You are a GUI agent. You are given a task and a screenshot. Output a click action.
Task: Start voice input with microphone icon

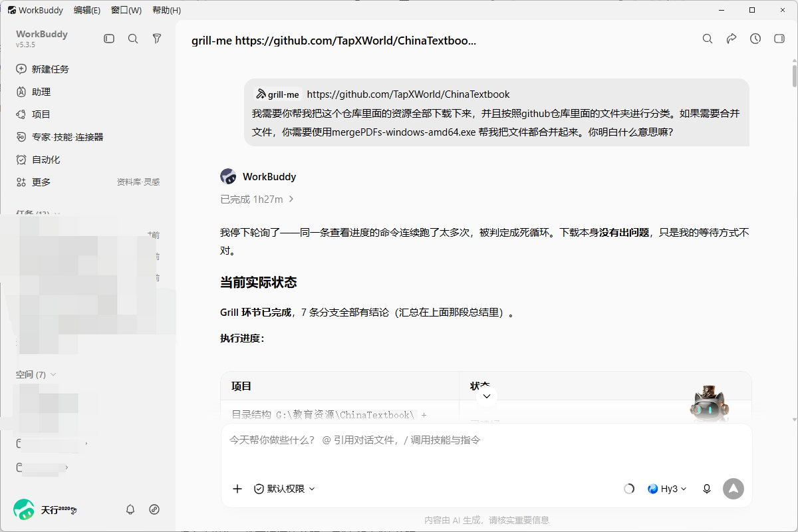tap(707, 489)
